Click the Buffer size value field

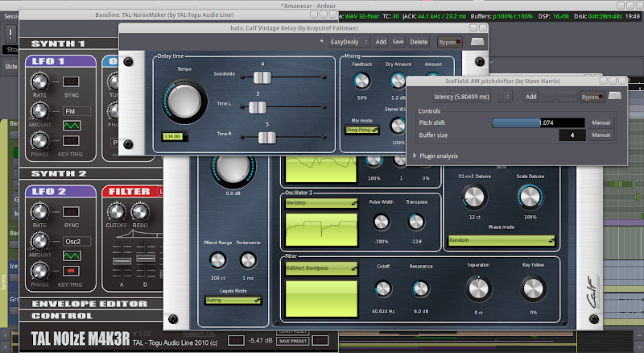pyautogui.click(x=572, y=135)
